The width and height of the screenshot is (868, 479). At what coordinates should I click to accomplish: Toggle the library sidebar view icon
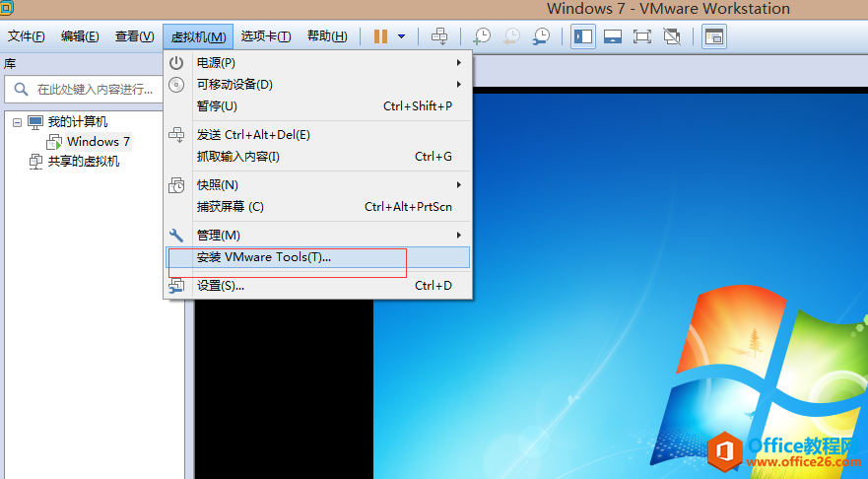[583, 36]
